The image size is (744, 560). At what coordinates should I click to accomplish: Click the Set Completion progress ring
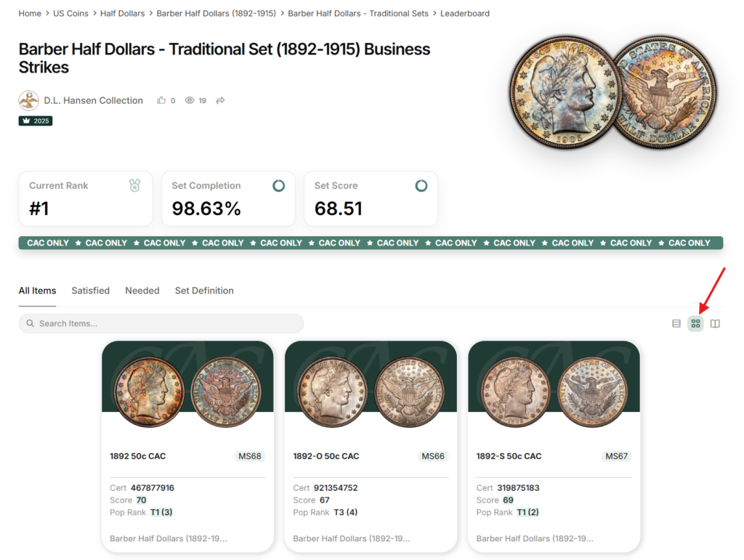click(x=278, y=186)
